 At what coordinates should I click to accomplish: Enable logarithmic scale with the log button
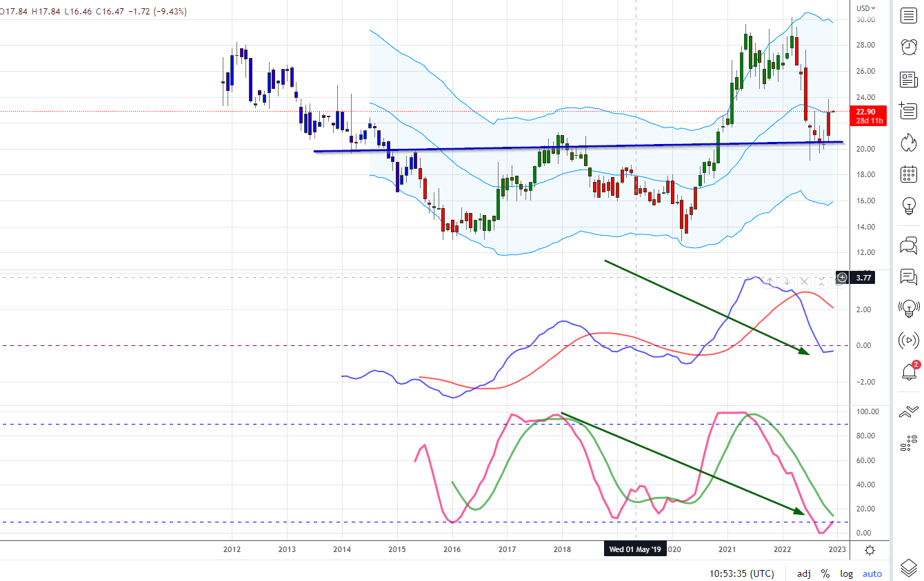[x=846, y=573]
